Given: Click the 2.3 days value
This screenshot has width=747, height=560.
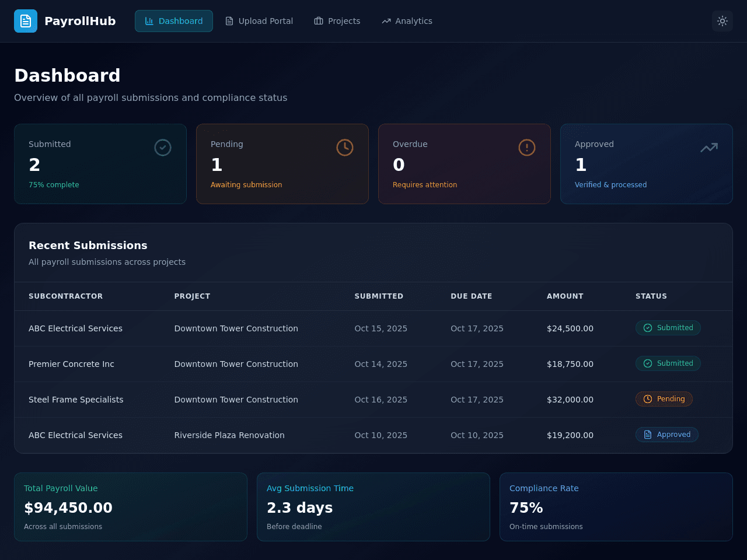Looking at the screenshot, I should click(x=299, y=508).
